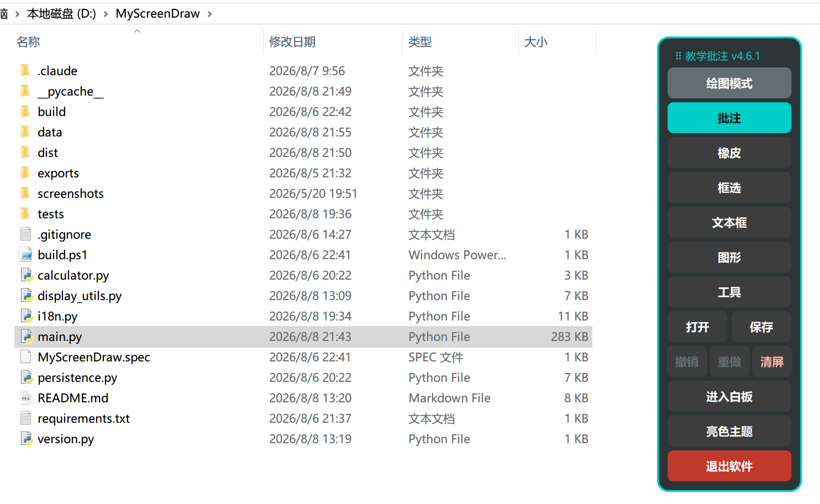Click the build folder icon
Image resolution: width=820 pixels, height=504 pixels.
click(25, 111)
